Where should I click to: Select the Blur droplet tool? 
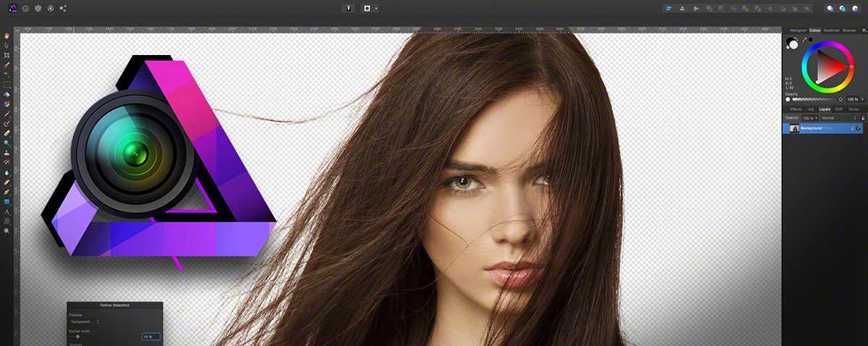click(x=7, y=173)
